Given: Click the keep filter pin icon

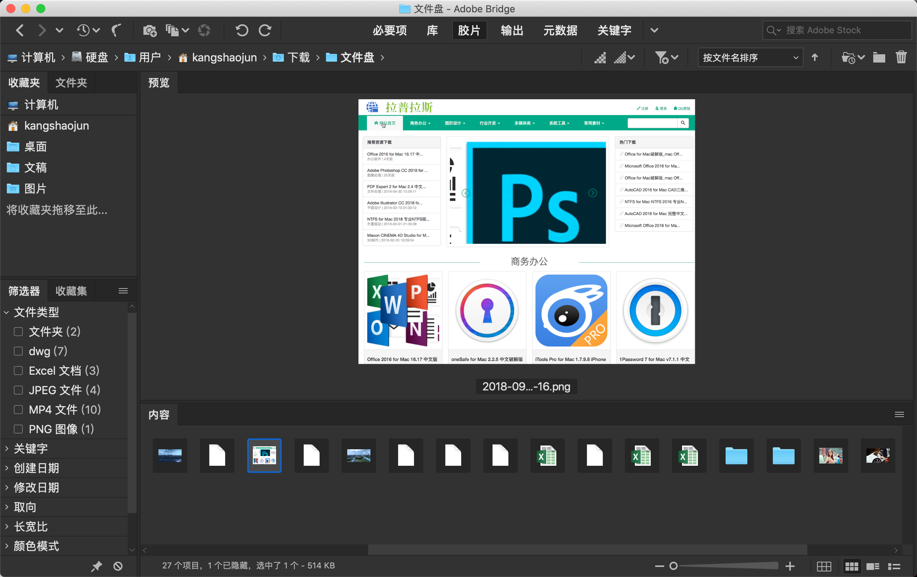Looking at the screenshot, I should pos(96,566).
